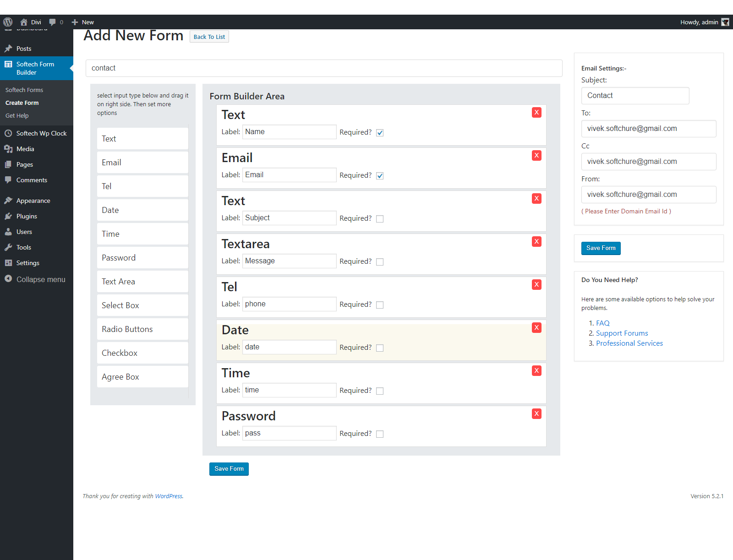Screen dimensions: 733x560
Task: Open Divi home site icon
Action: coord(24,22)
